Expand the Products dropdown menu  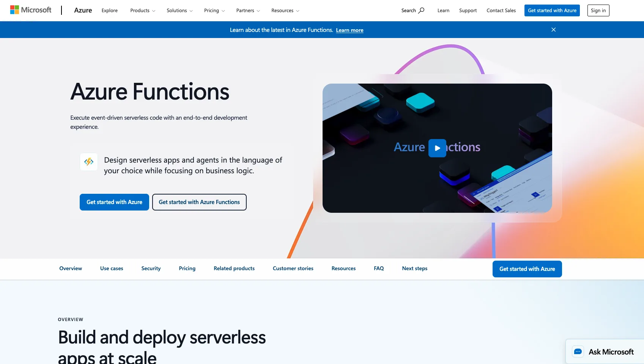coord(143,11)
